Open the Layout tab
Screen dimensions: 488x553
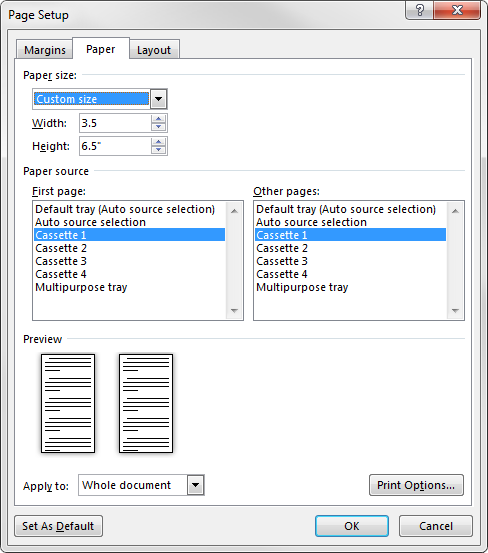pos(154,50)
